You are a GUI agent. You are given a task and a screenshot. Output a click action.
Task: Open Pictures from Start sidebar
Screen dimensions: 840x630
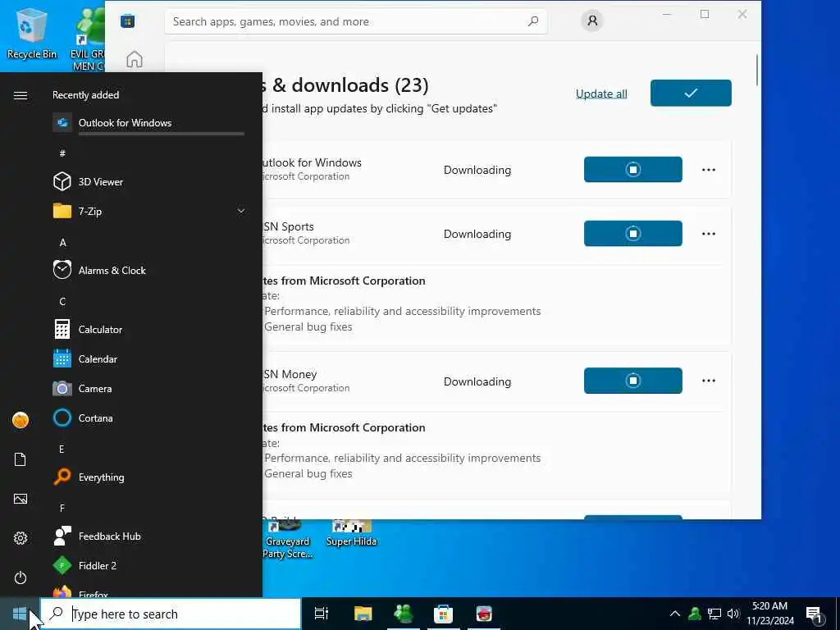click(21, 499)
